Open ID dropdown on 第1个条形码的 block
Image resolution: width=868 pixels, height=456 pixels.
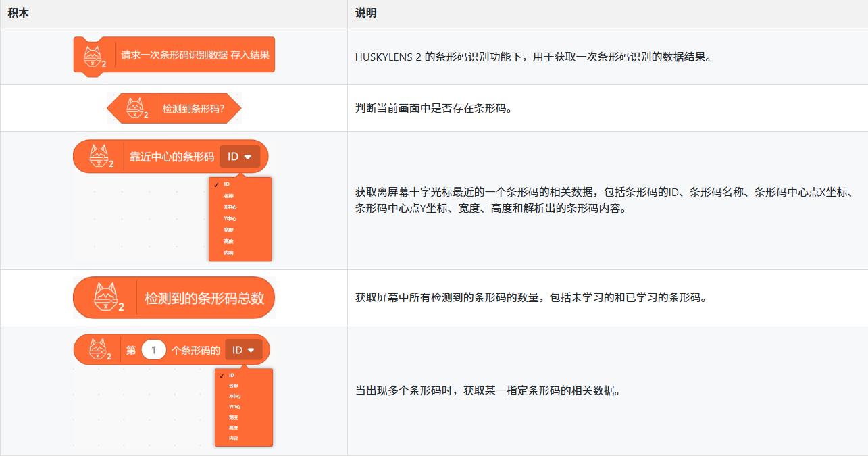click(244, 350)
